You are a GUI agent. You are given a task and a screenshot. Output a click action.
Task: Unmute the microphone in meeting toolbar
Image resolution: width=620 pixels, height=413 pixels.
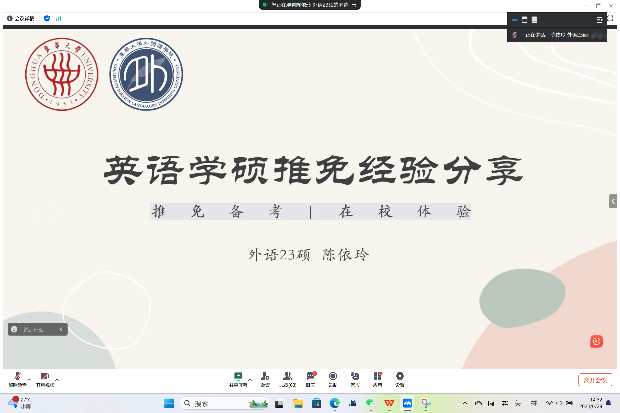(17, 377)
